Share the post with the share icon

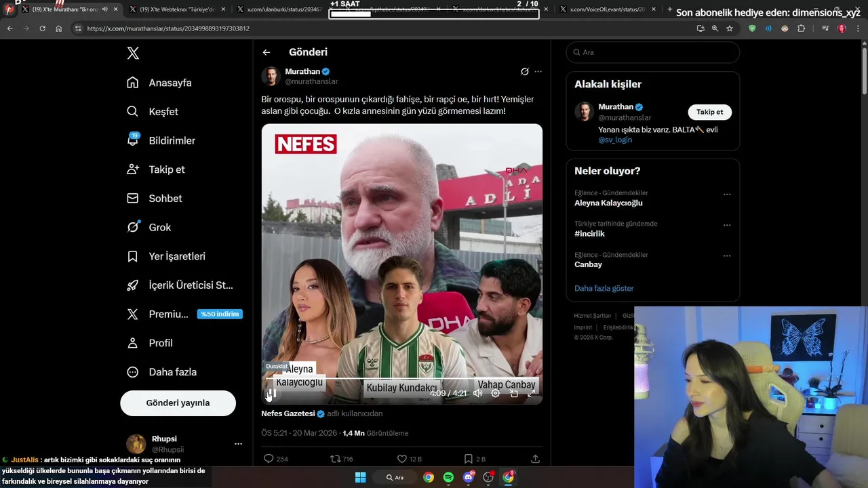tap(535, 459)
